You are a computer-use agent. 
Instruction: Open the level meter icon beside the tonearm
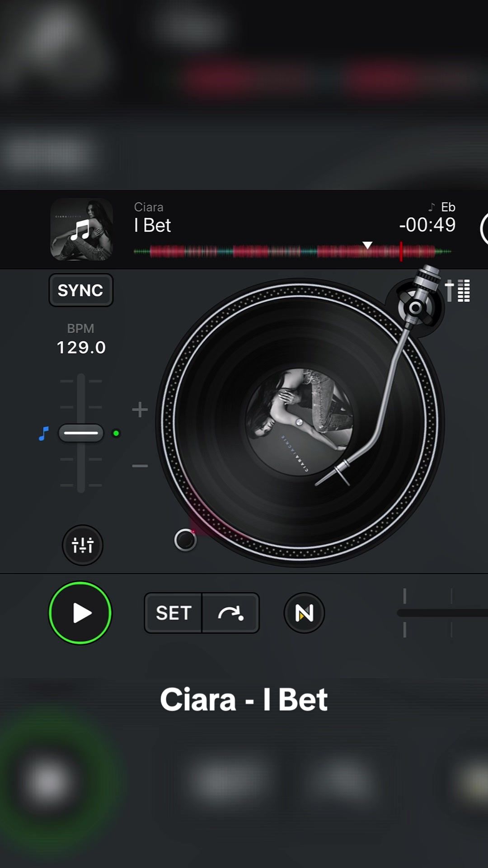pos(458,291)
